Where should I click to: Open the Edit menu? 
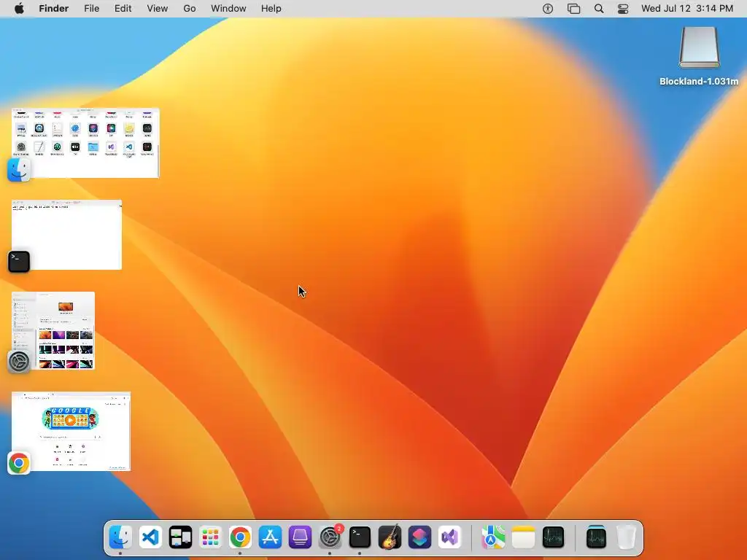pyautogui.click(x=123, y=9)
